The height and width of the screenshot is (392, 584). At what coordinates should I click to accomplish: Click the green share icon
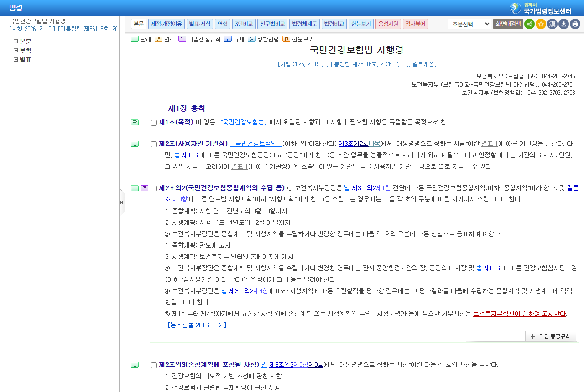click(529, 24)
